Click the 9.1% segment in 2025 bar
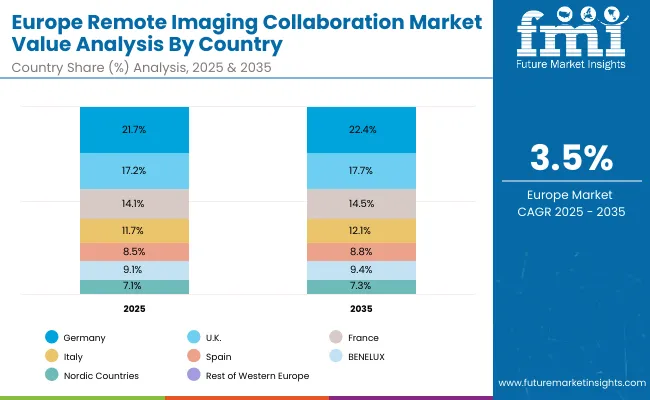This screenshot has height=400, width=650. coord(134,270)
